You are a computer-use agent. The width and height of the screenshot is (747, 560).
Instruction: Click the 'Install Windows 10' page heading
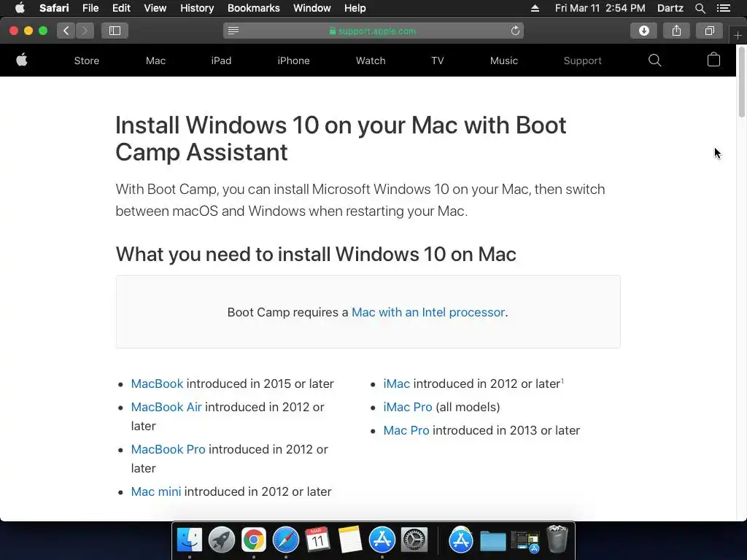341,139
